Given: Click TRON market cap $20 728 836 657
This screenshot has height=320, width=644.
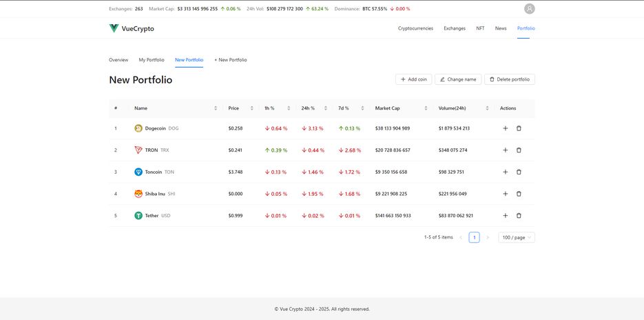Looking at the screenshot, I should 393,150.
